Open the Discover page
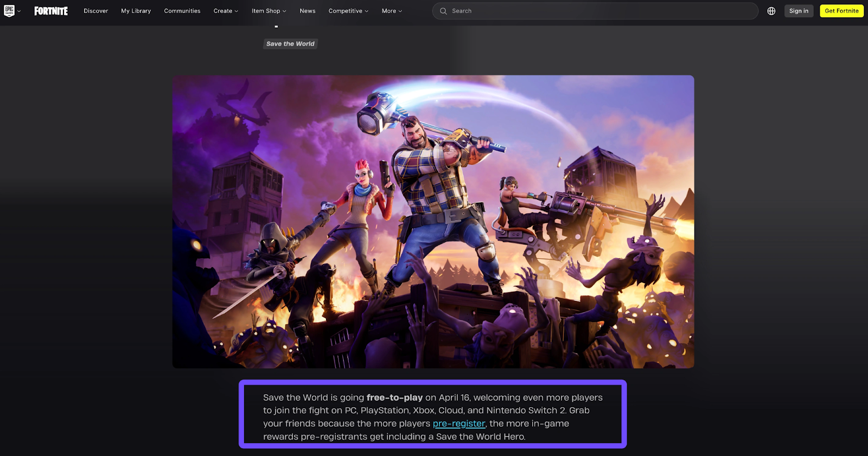 point(95,11)
